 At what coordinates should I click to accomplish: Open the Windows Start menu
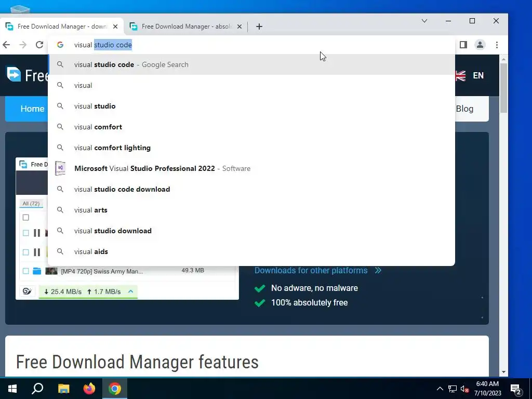tap(12, 389)
